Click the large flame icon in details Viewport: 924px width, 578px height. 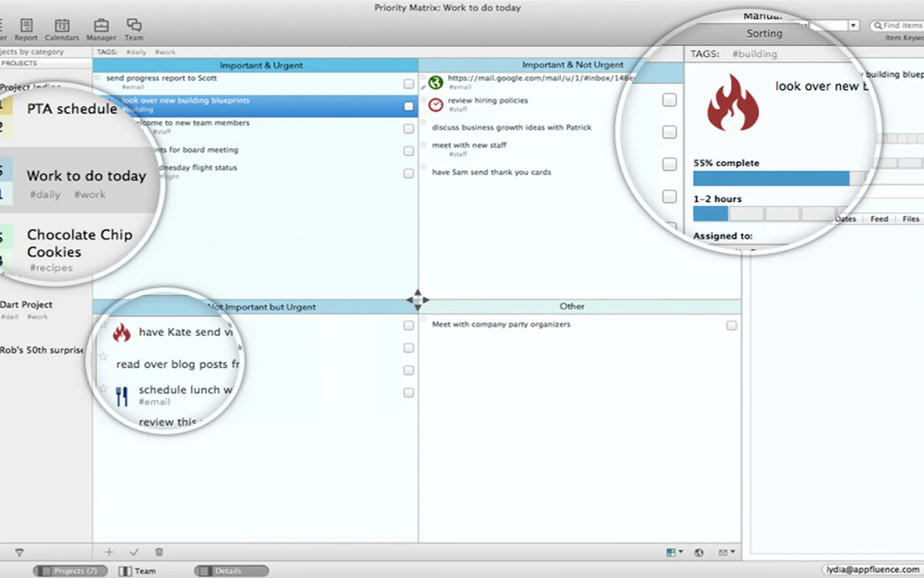[733, 102]
